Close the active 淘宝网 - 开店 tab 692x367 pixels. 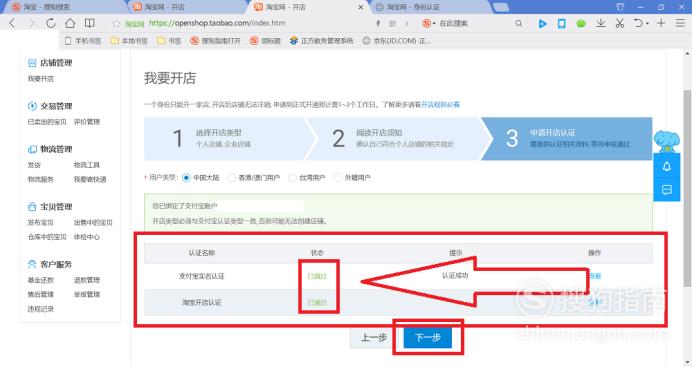(x=361, y=7)
